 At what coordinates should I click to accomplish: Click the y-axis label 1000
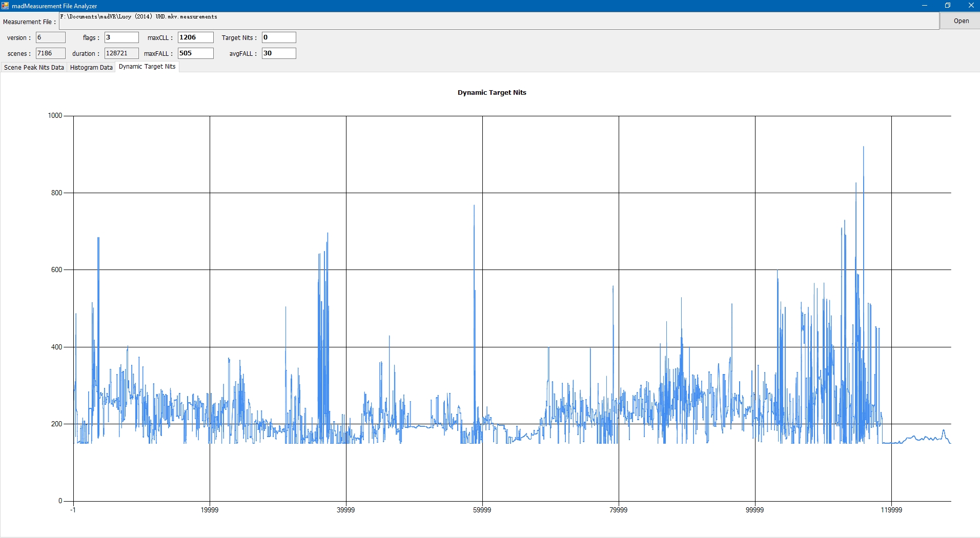(55, 116)
